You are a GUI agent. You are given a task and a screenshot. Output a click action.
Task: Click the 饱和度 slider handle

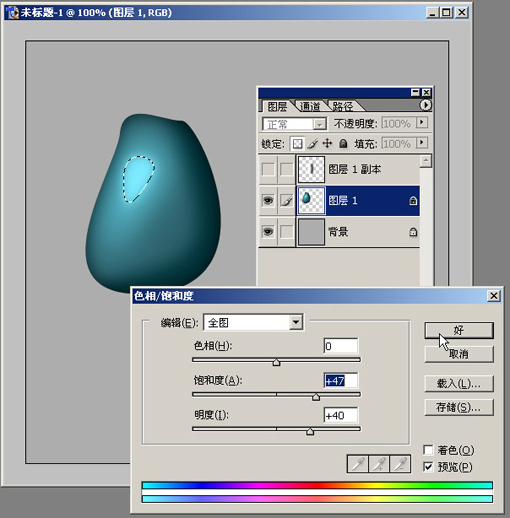[x=316, y=397]
